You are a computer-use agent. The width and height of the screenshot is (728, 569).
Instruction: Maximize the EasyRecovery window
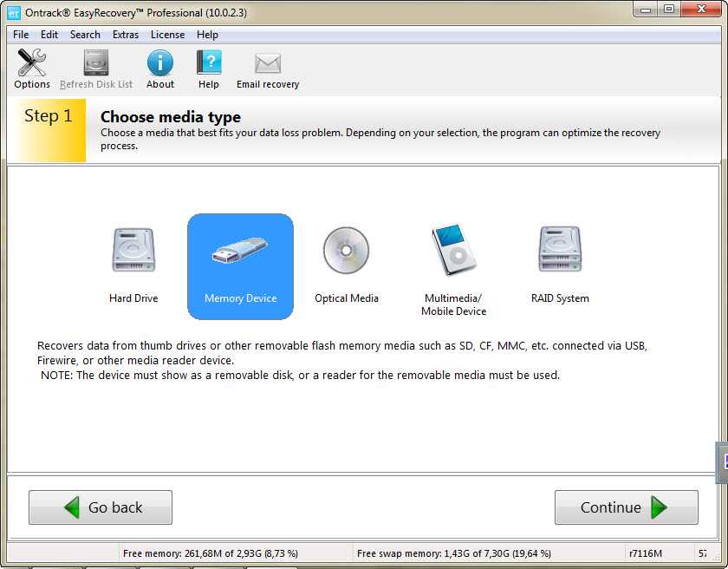pos(669,10)
